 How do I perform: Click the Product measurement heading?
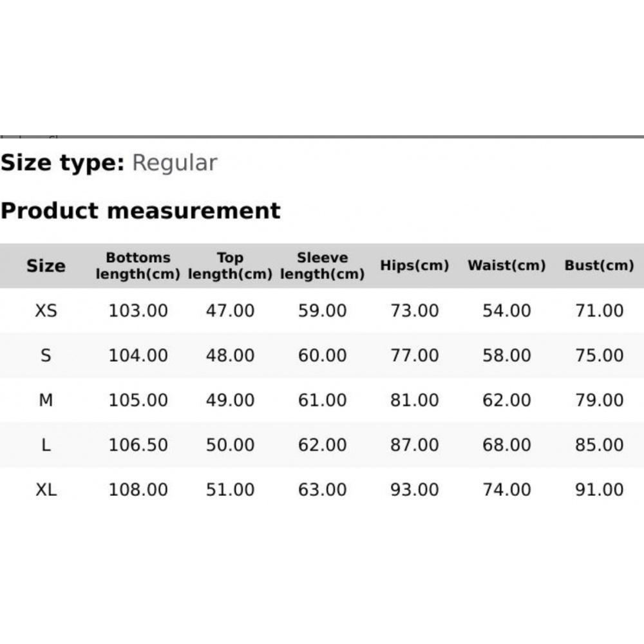point(140,211)
